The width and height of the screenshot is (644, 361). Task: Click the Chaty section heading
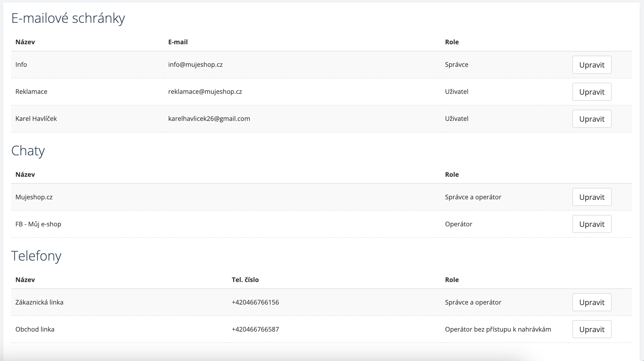[28, 151]
